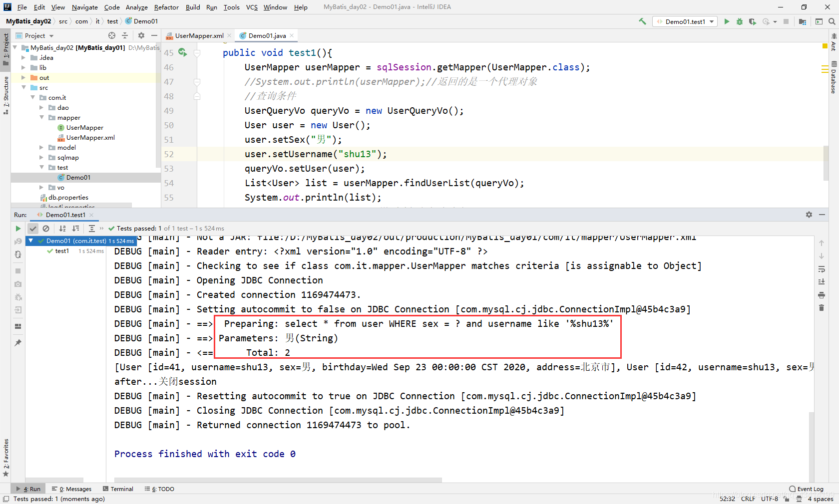
Task: Toggle tool window bars icon in status corner
Action: [6, 499]
